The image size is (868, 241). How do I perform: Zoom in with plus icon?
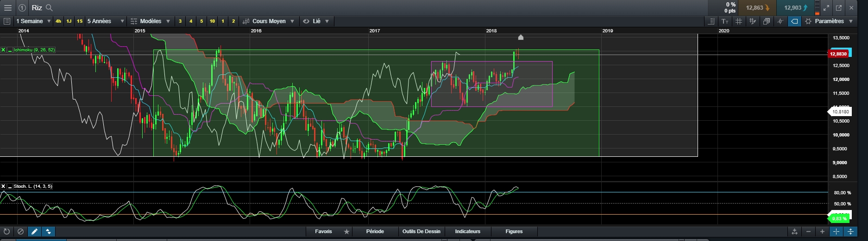822,231
